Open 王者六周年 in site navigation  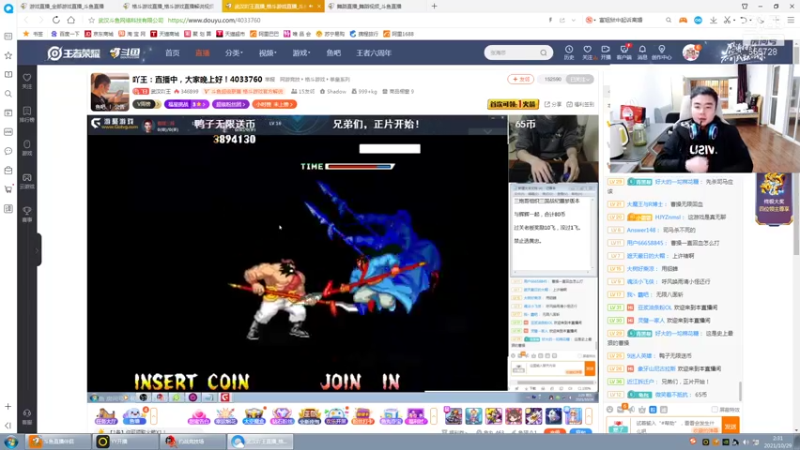[373, 53]
